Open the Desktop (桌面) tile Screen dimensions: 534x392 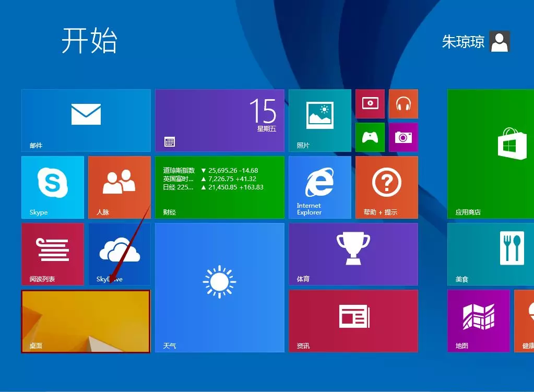(86, 321)
